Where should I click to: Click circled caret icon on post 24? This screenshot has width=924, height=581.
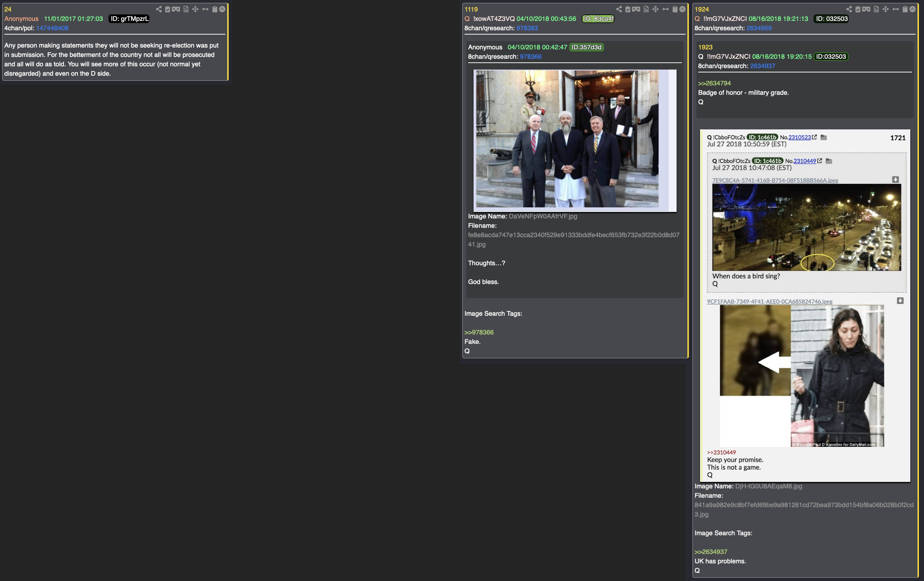222,9
